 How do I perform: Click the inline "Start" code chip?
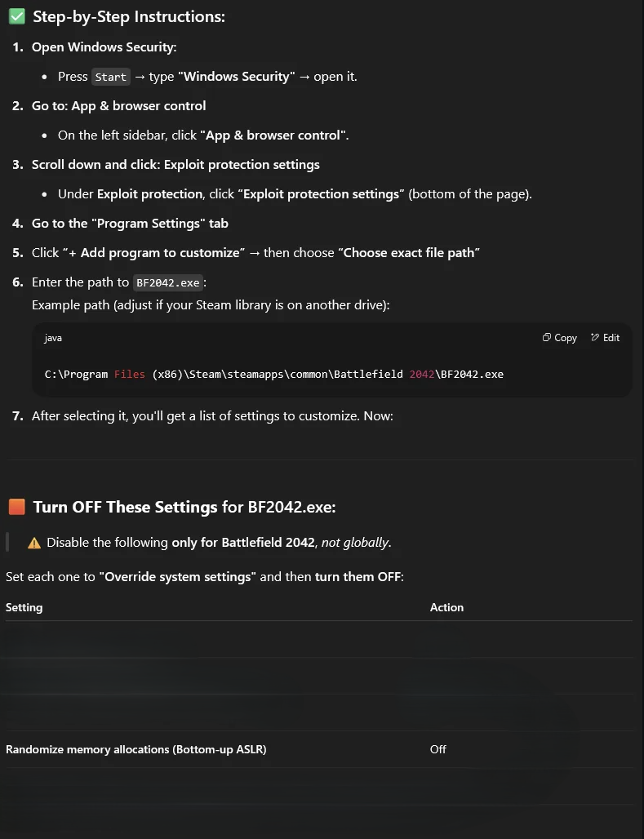click(x=110, y=77)
